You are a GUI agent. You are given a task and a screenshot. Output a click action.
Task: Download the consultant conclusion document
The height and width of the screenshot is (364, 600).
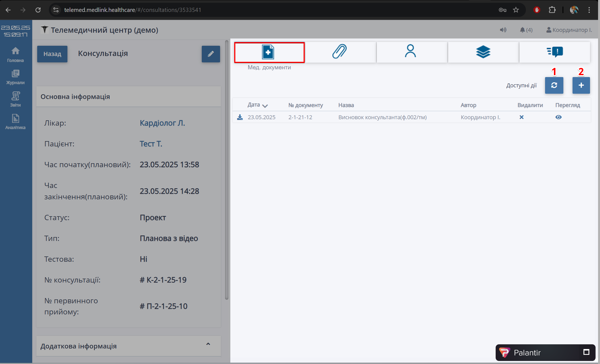240,117
